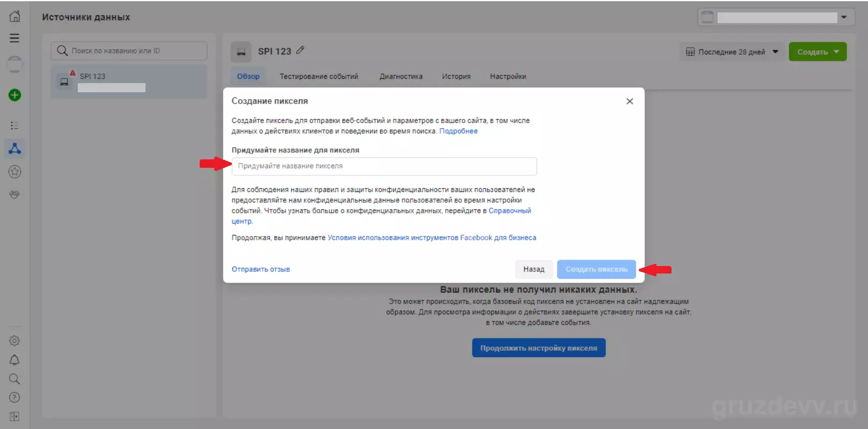Open the История tab
Viewport: 868px width, 429px height.
[x=456, y=77]
